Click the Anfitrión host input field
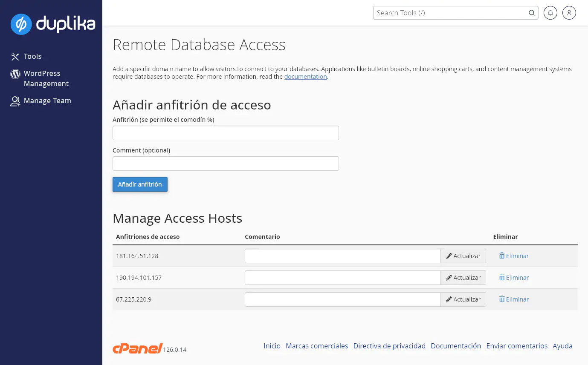The width and height of the screenshot is (588, 365). point(225,132)
